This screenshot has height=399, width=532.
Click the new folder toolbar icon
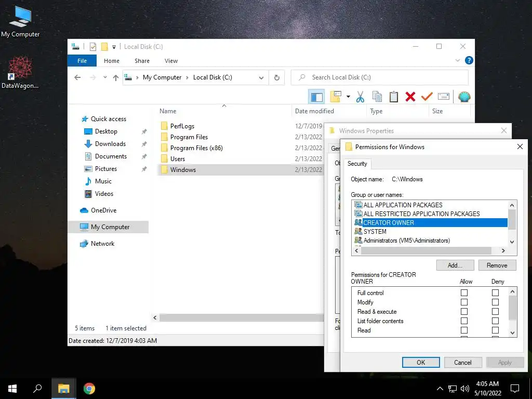click(x=335, y=97)
